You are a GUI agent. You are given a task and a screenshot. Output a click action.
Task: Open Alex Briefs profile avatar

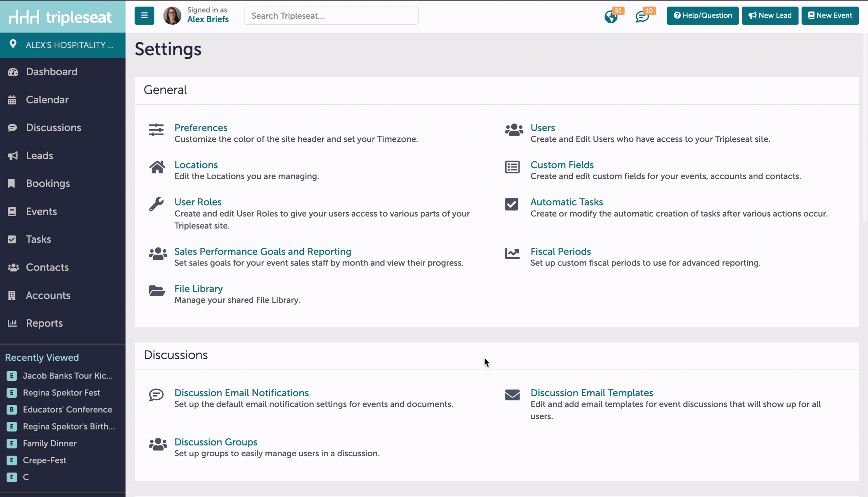[172, 16]
